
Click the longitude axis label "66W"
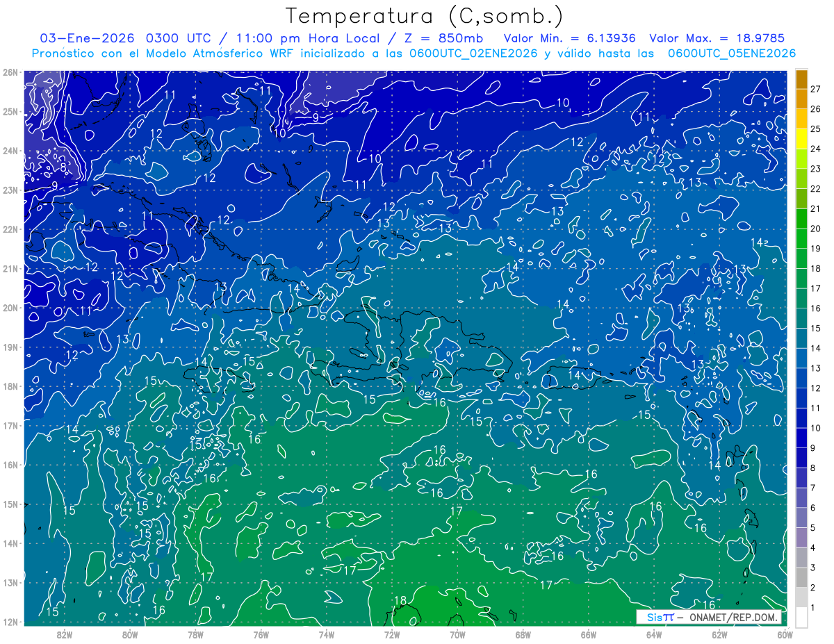pyautogui.click(x=588, y=634)
